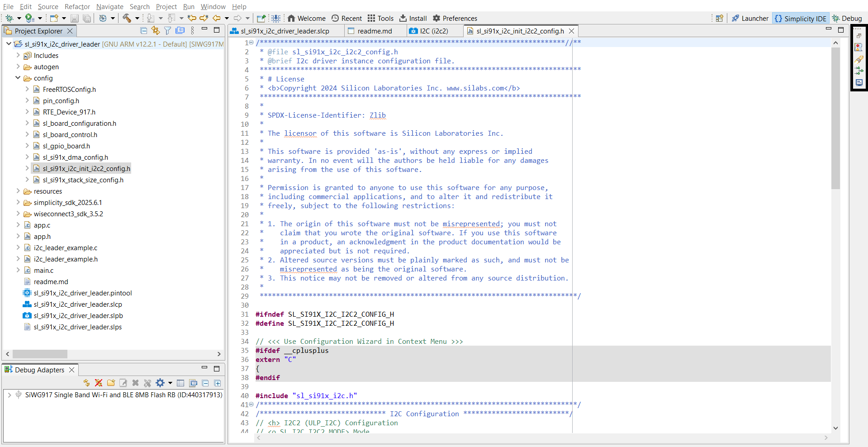
Task: Collapse the config folder
Action: [x=18, y=78]
